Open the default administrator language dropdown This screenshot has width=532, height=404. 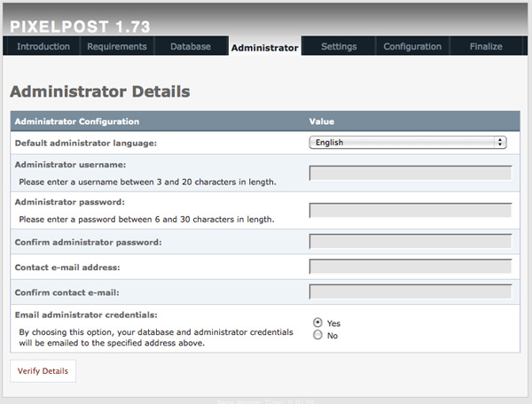coord(408,143)
